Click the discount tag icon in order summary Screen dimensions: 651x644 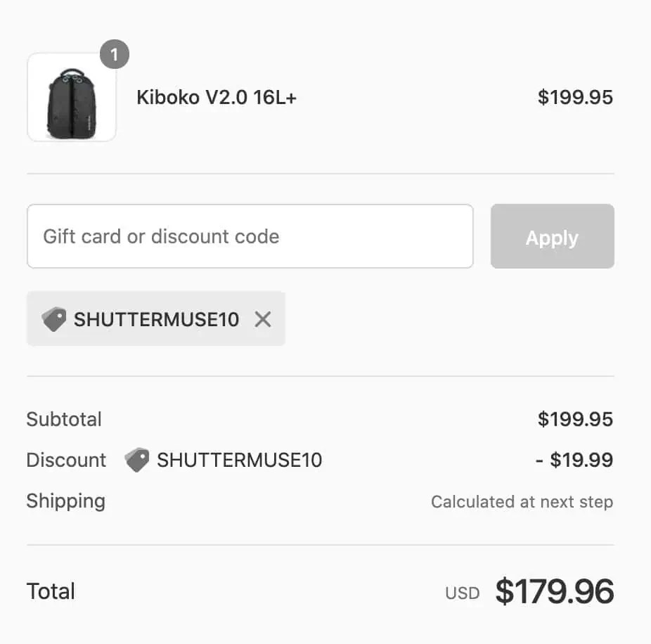point(136,459)
